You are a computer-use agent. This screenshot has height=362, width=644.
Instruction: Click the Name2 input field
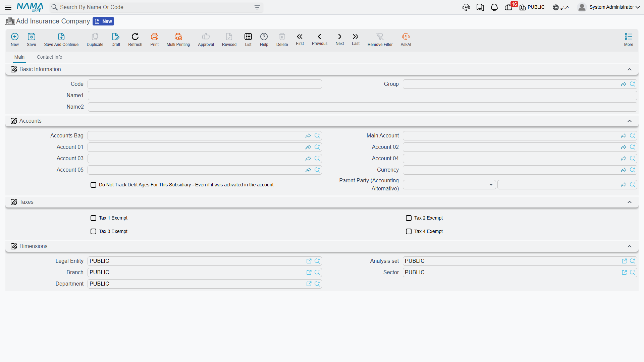(x=362, y=107)
